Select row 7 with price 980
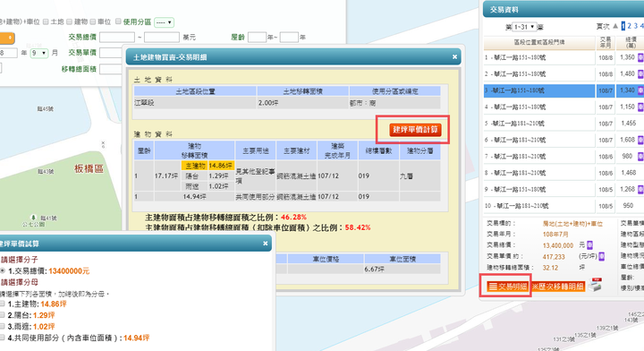 [563, 156]
